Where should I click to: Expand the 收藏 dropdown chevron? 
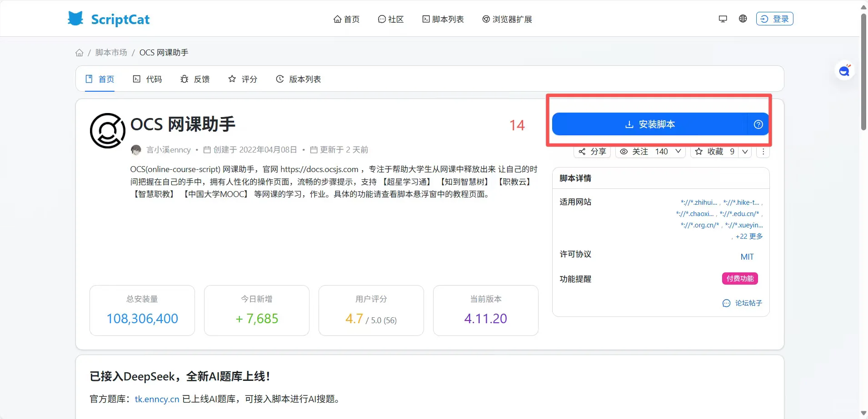(x=745, y=152)
